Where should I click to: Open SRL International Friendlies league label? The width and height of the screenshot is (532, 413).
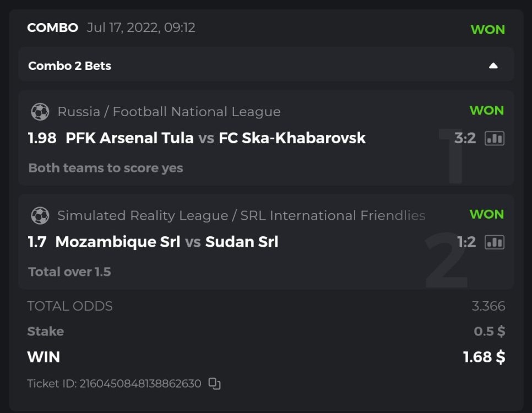(333, 215)
